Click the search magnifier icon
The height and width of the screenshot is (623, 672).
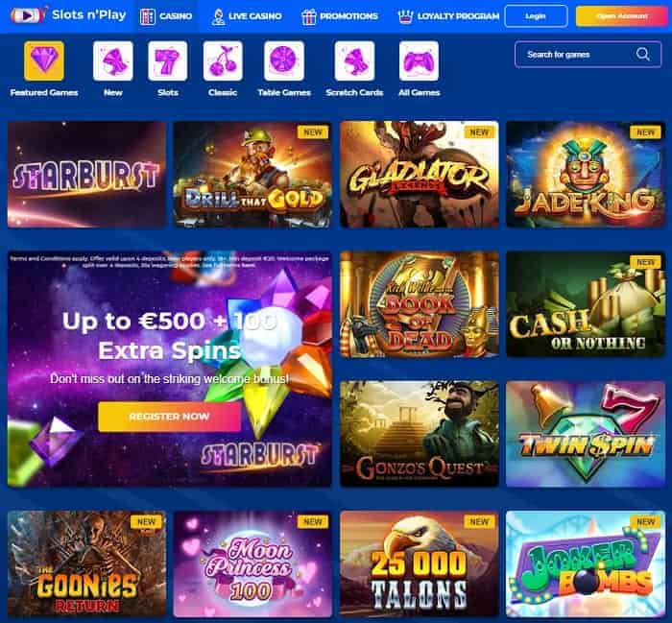[643, 55]
